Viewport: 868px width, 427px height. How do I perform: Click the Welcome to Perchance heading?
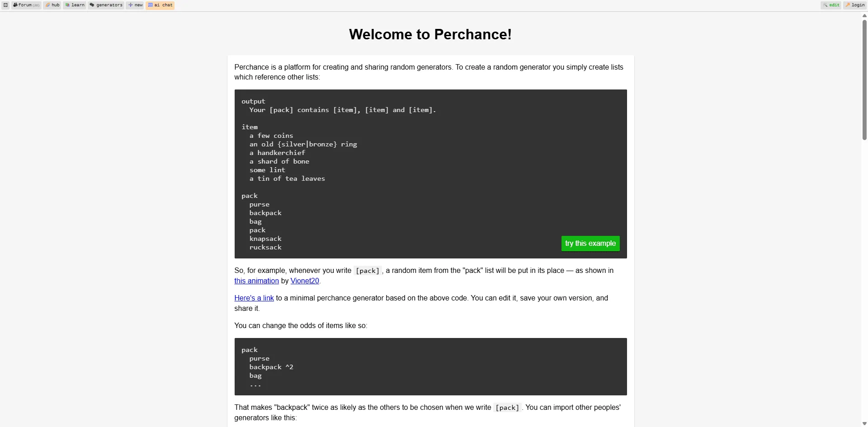click(x=430, y=34)
